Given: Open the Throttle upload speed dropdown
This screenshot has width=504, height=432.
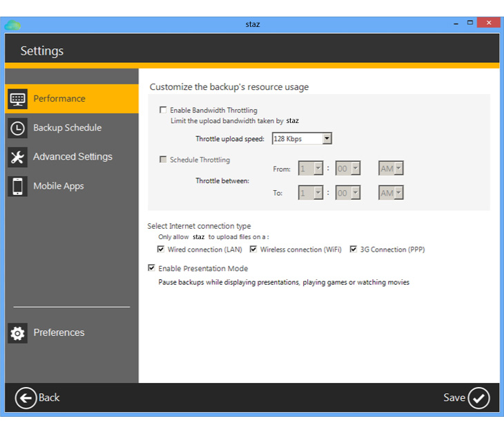Looking at the screenshot, I should pos(327,139).
